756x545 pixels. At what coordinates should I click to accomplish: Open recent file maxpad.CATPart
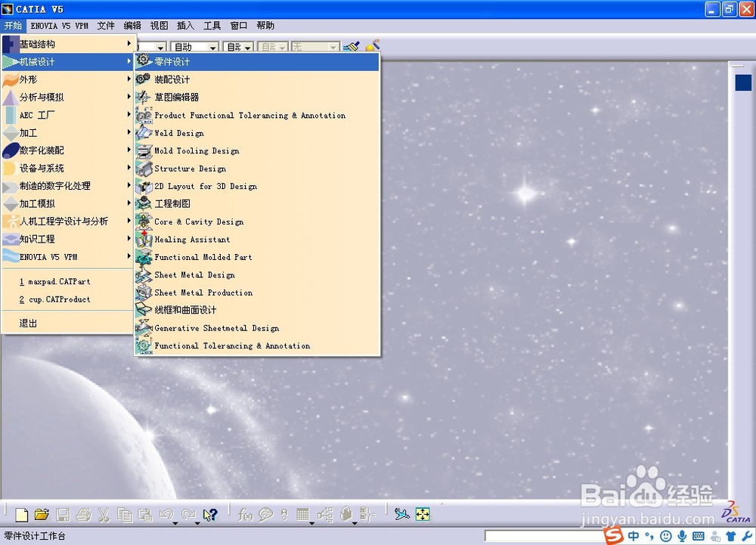[x=67, y=281]
